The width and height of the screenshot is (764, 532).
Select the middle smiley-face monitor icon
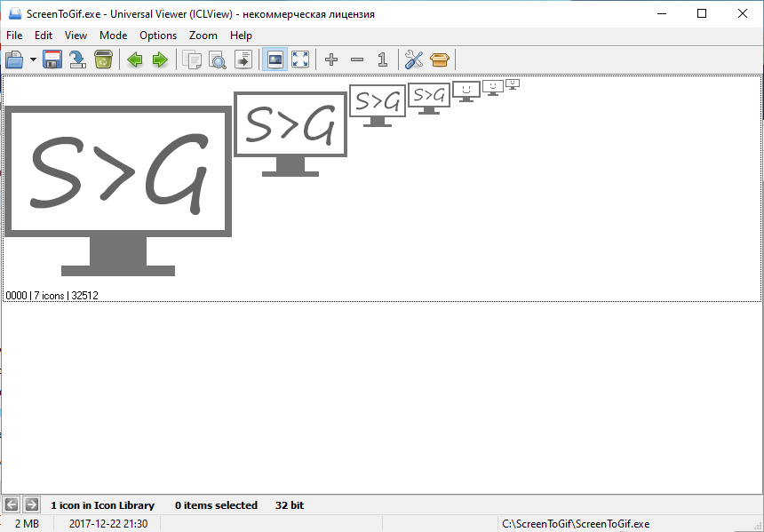tap(493, 88)
